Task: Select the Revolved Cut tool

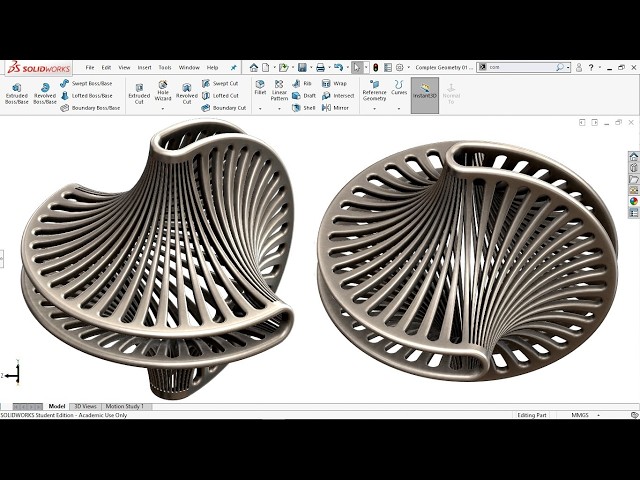Action: click(x=187, y=93)
